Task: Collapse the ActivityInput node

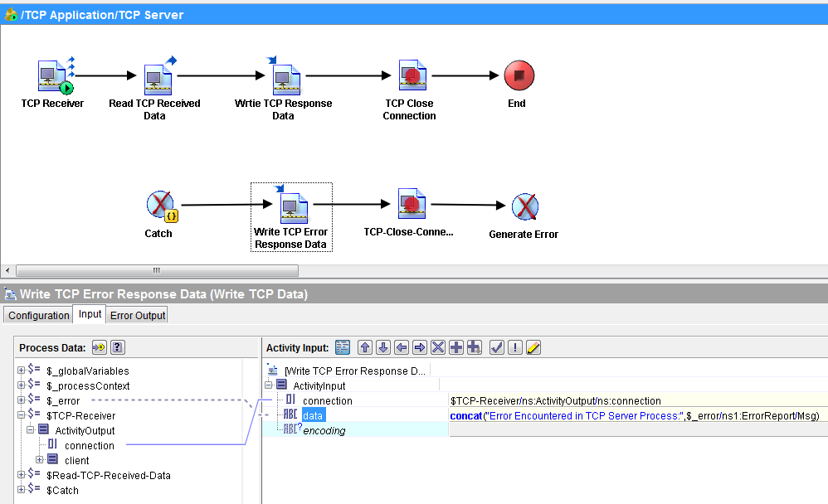Action: tap(269, 385)
